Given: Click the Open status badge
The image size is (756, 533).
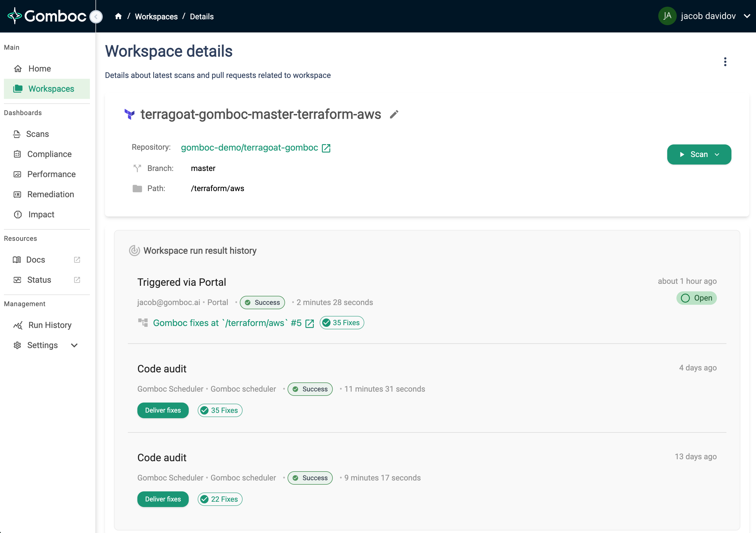Looking at the screenshot, I should click(697, 298).
